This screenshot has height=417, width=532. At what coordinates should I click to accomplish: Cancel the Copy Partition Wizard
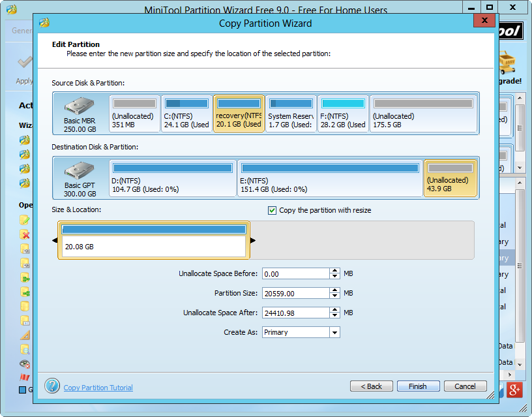[x=465, y=386]
